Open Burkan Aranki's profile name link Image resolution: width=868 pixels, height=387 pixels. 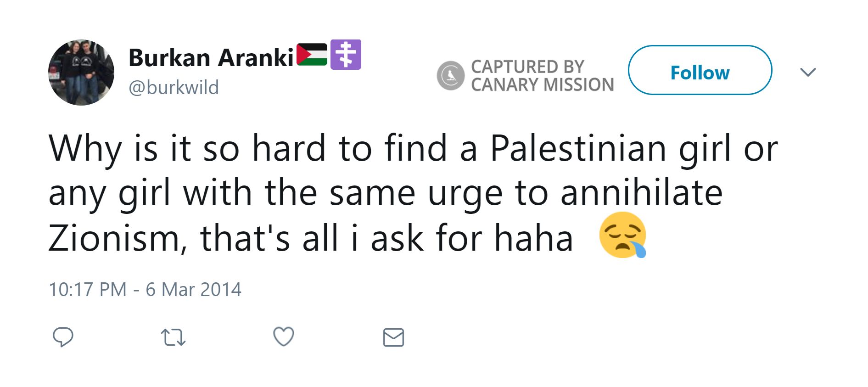[x=211, y=58]
